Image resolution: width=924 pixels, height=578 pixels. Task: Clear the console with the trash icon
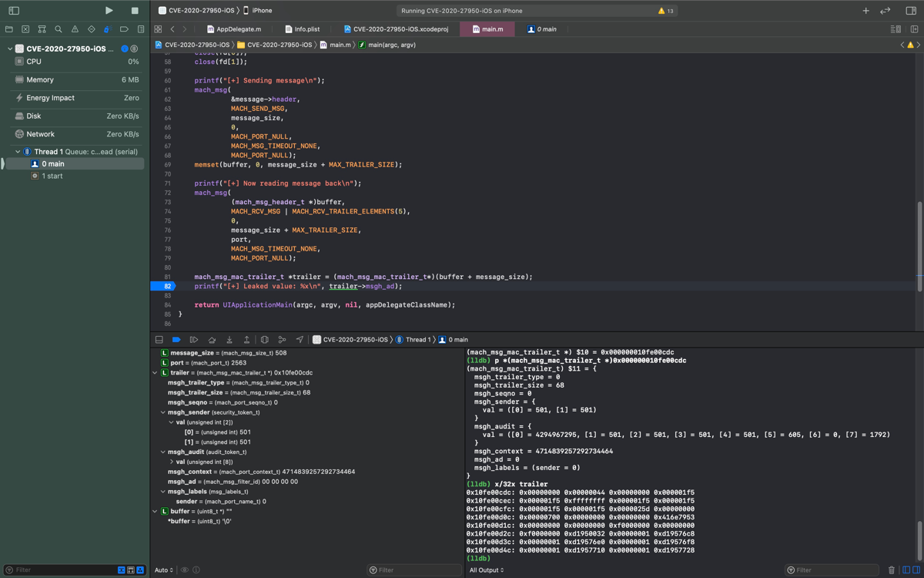click(891, 570)
